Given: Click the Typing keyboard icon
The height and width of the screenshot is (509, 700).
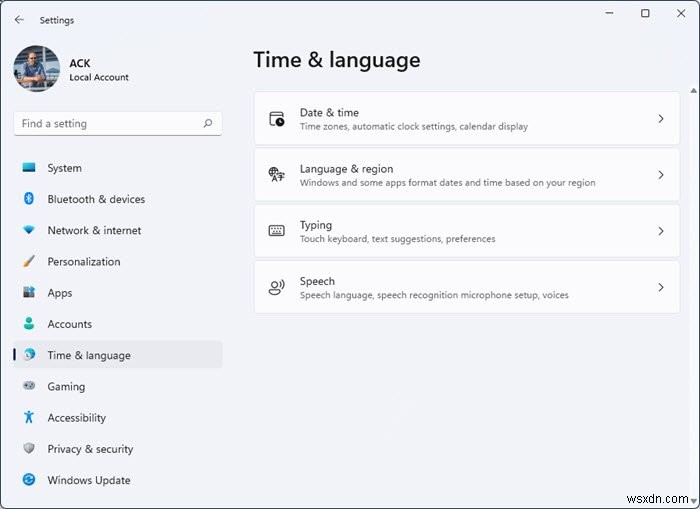Looking at the screenshot, I should tap(277, 231).
